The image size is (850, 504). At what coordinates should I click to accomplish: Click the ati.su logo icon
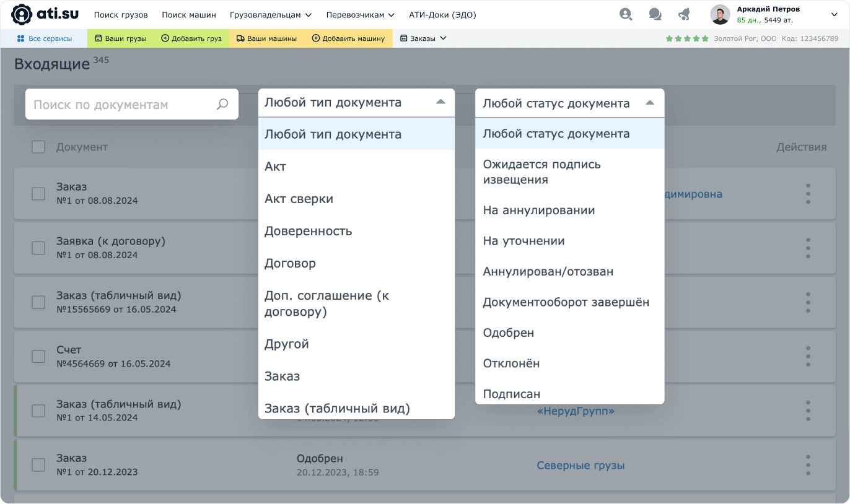22,14
